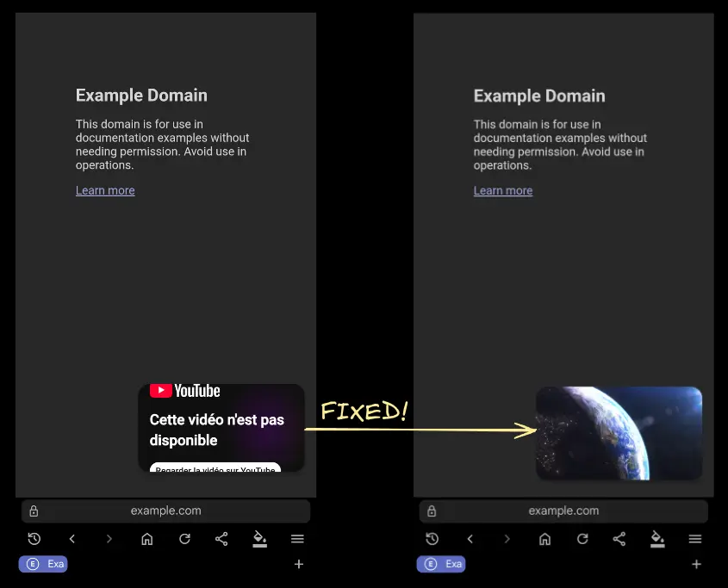Open home page in left browser
This screenshot has width=728, height=588.
[x=147, y=539]
